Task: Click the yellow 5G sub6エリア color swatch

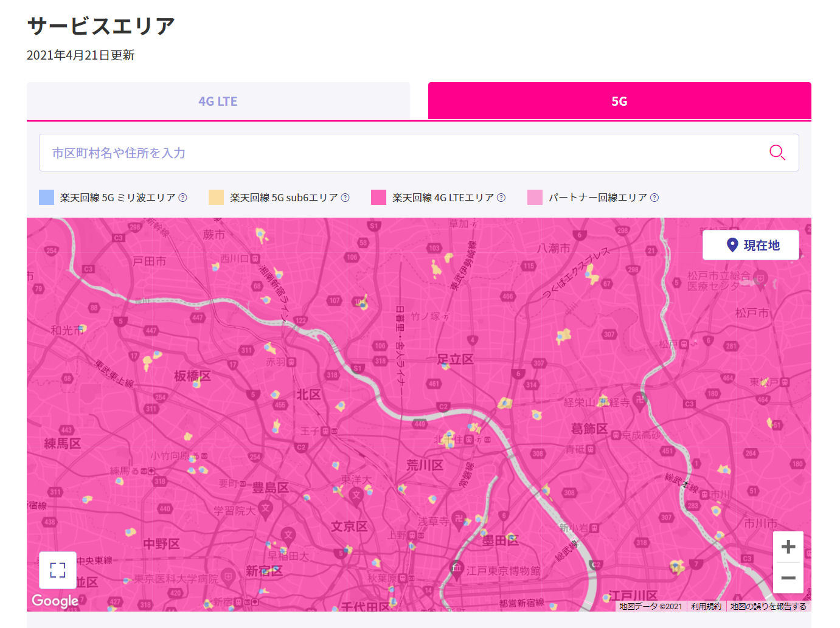Action: 216,197
